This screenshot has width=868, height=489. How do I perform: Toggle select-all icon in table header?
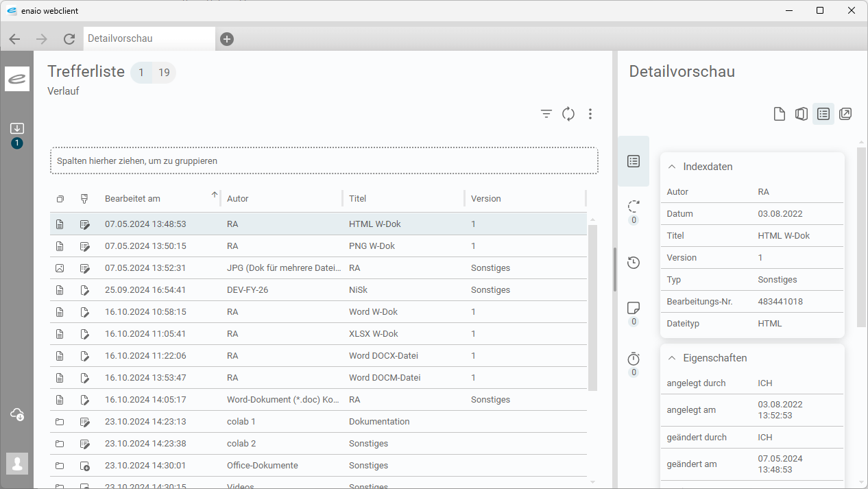coord(60,199)
